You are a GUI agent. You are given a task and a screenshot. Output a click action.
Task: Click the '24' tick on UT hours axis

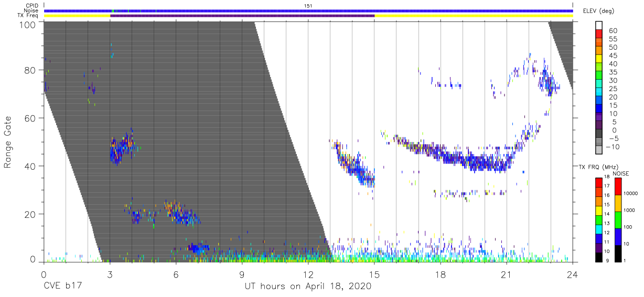573,274
